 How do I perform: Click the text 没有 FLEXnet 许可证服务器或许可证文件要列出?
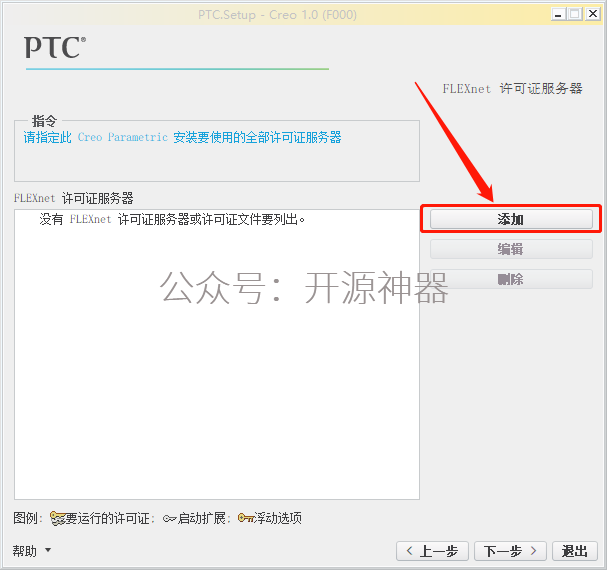click(x=172, y=219)
